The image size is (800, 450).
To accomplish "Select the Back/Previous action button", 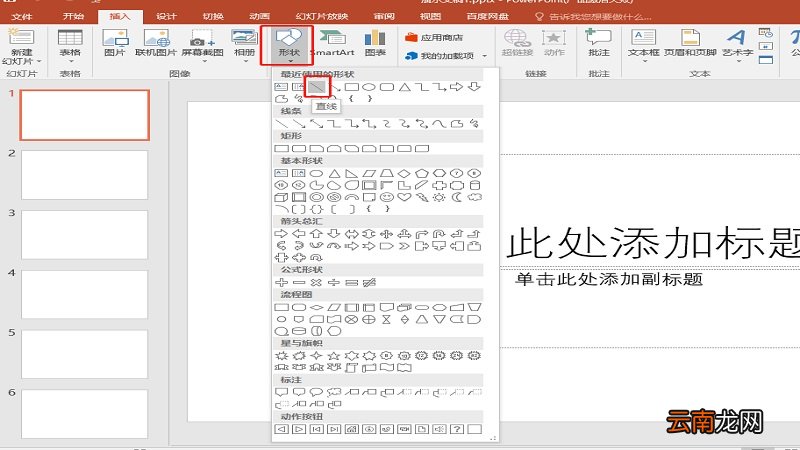I will (281, 429).
